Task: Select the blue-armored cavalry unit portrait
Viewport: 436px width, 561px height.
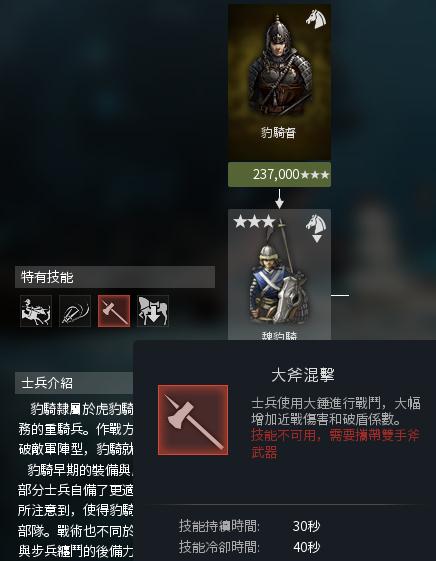Action: click(279, 274)
